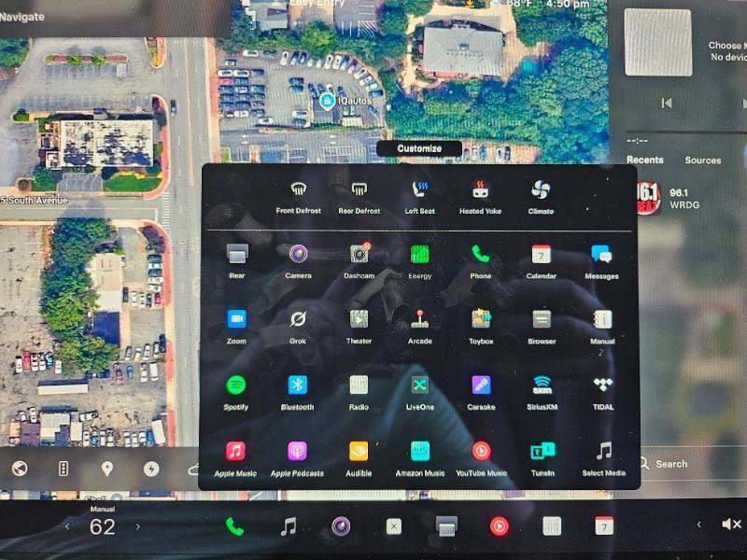This screenshot has width=747, height=560.
Task: Launch Apple Podcasts
Action: click(x=297, y=458)
